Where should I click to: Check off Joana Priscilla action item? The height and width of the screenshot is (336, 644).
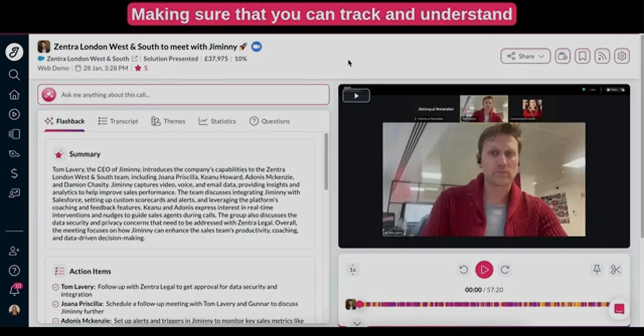click(55, 304)
